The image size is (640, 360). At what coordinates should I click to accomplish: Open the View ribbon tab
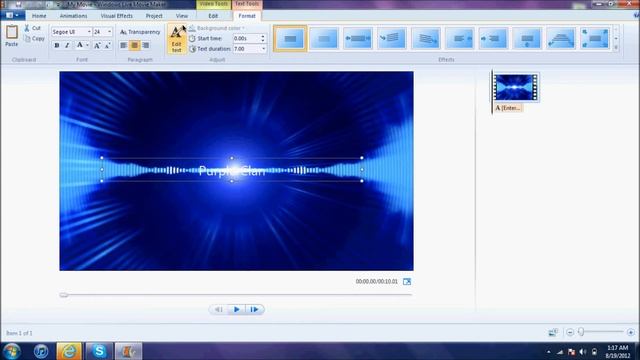(x=182, y=16)
